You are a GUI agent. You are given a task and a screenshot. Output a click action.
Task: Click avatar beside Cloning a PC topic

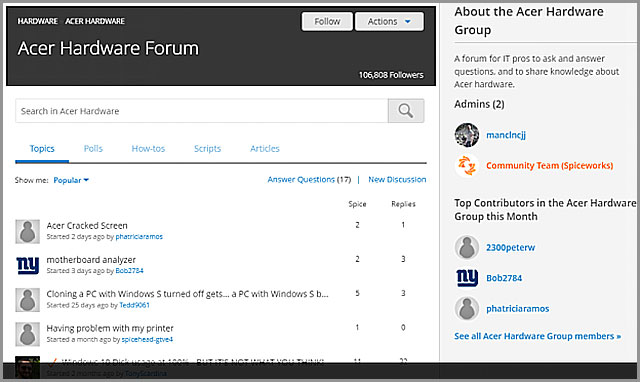pos(28,300)
